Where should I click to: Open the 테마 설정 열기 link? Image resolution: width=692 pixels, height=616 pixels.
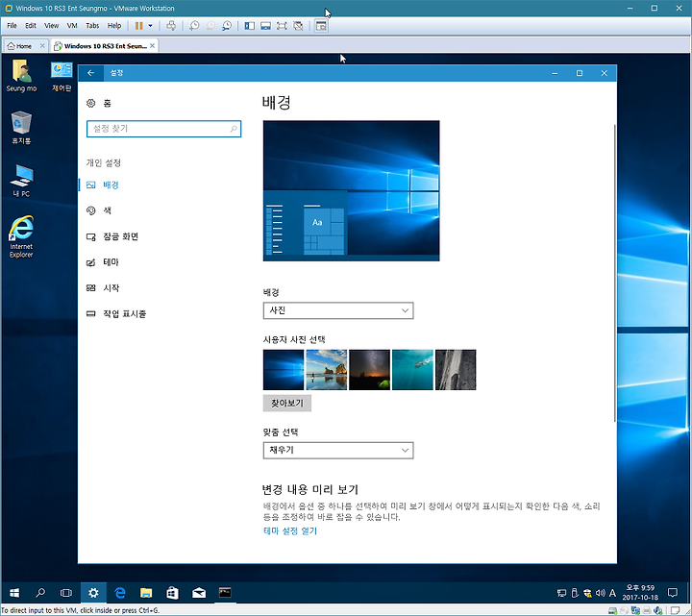pyautogui.click(x=290, y=530)
